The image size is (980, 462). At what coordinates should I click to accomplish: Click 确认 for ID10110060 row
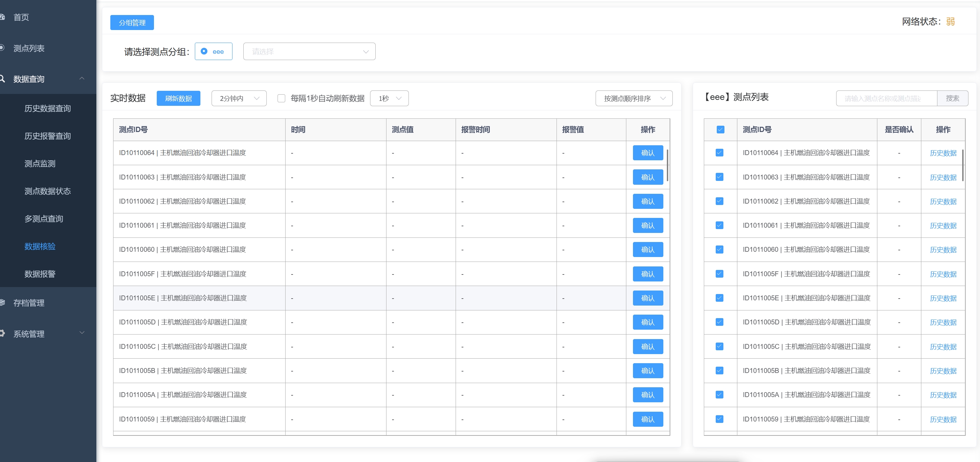[x=648, y=250]
